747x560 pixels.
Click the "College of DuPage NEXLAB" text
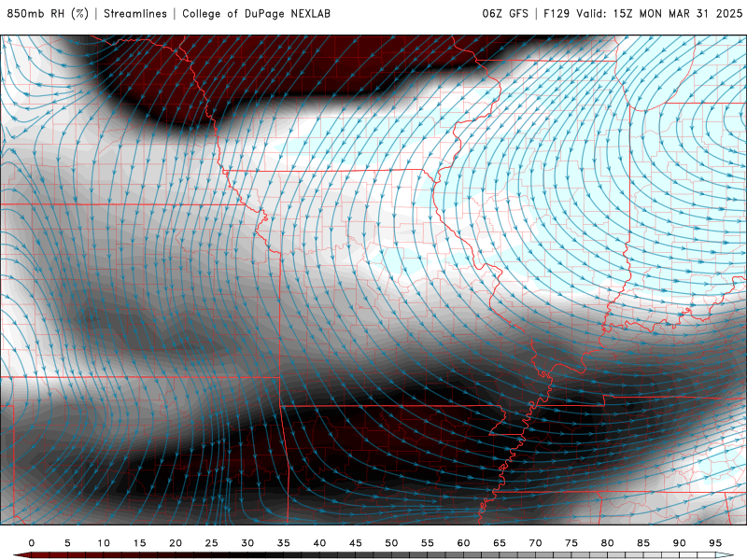(256, 13)
